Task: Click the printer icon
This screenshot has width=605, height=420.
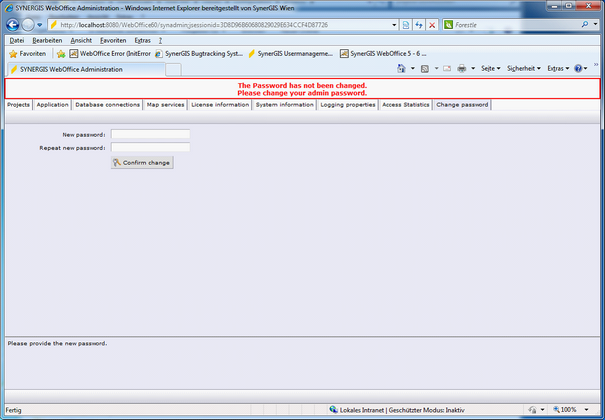Action: (x=461, y=69)
